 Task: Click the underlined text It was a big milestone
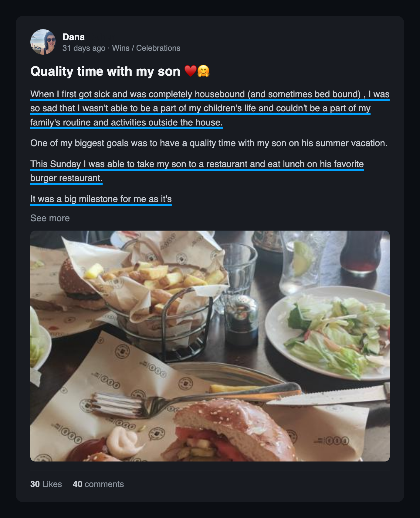(101, 199)
